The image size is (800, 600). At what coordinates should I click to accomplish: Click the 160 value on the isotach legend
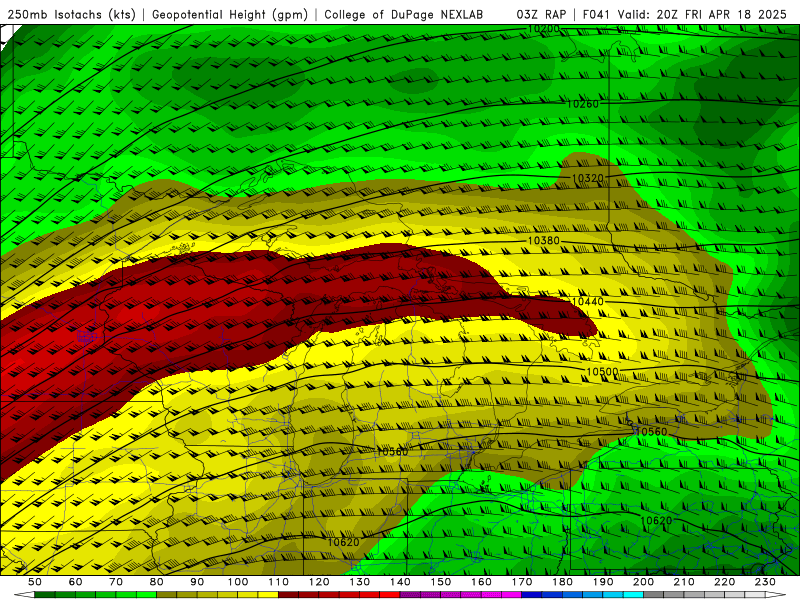click(x=481, y=582)
